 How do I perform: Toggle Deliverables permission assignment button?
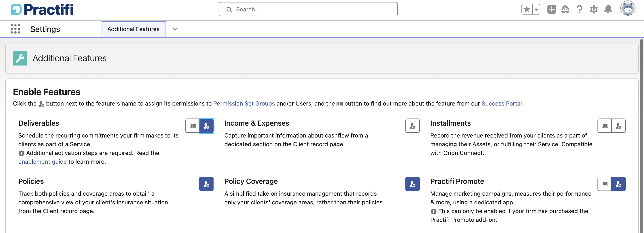tap(206, 126)
